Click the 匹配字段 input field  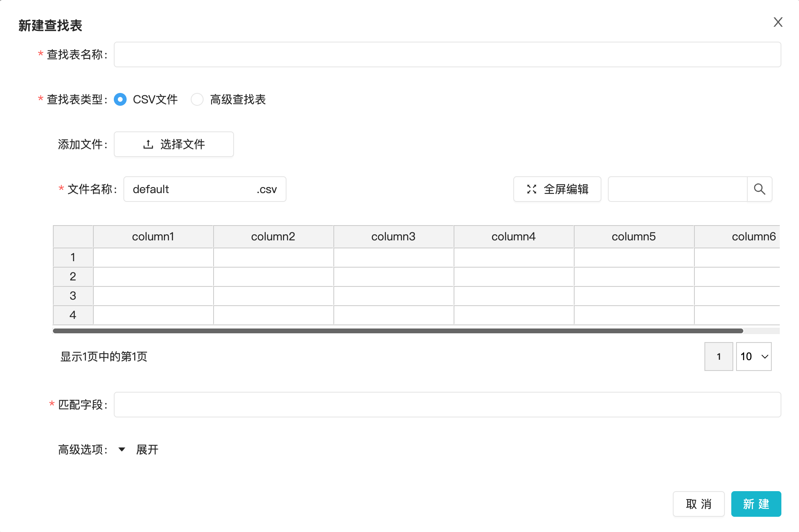pos(447,405)
